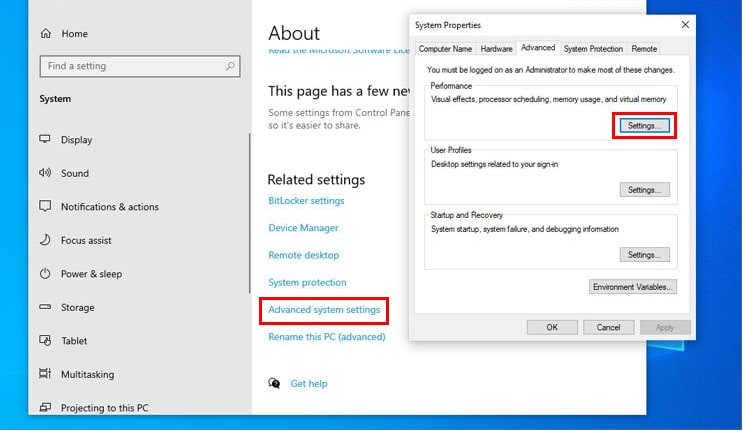743x431 pixels.
Task: Click the Focus assist moon icon
Action: [45, 240]
